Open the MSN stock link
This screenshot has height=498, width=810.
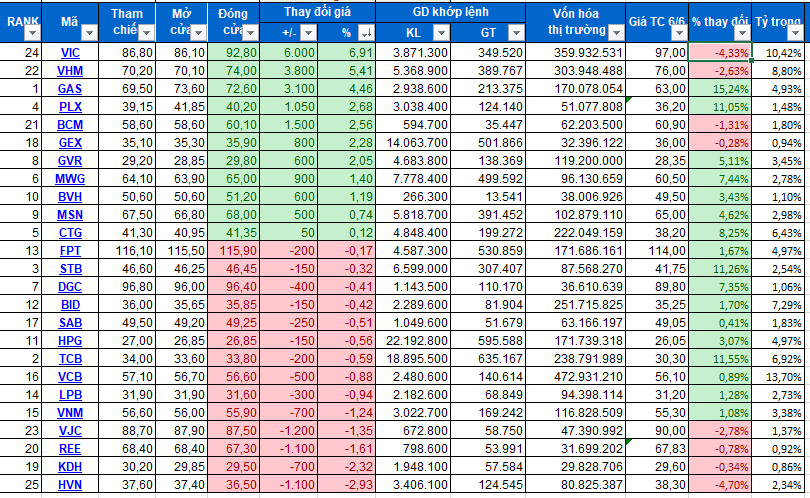(70, 215)
